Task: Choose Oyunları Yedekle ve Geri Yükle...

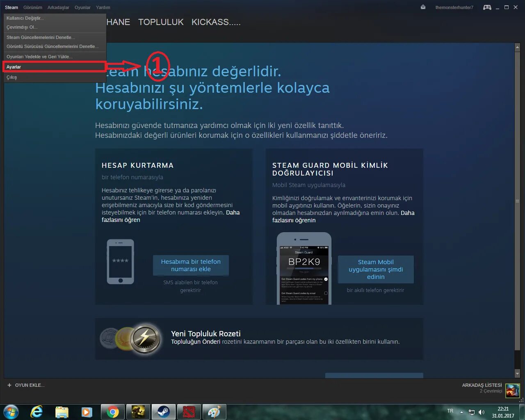Action: click(55, 57)
